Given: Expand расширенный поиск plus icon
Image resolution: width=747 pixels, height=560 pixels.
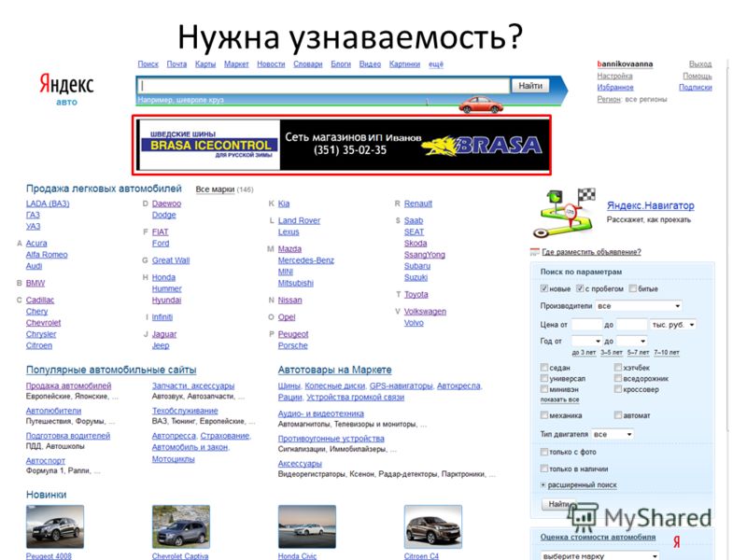Looking at the screenshot, I should coord(543,484).
